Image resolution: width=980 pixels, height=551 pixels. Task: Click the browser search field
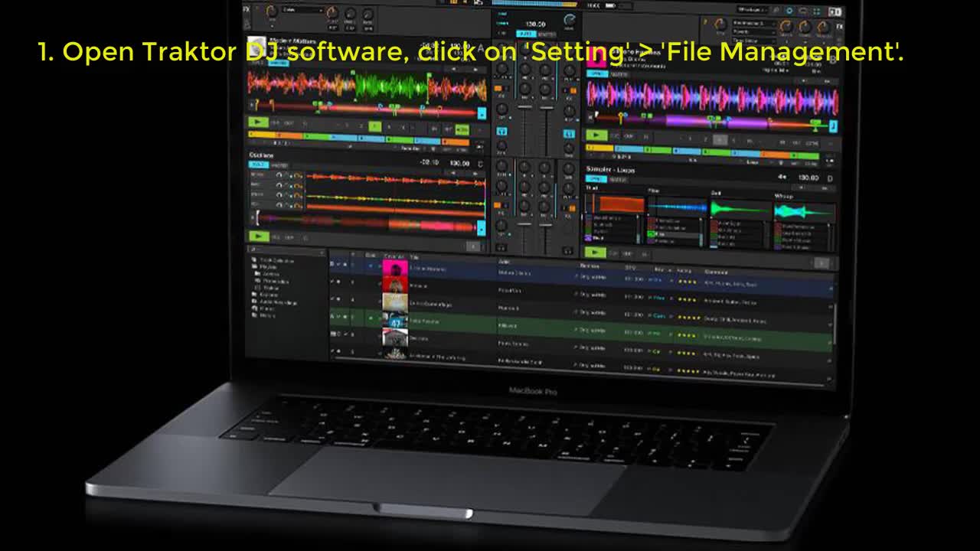click(x=286, y=250)
